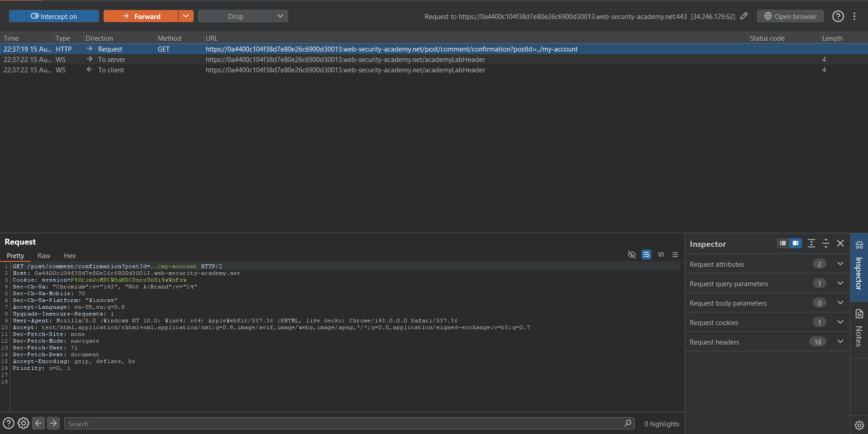
Task: Select the WS To server message row
Action: (434, 59)
